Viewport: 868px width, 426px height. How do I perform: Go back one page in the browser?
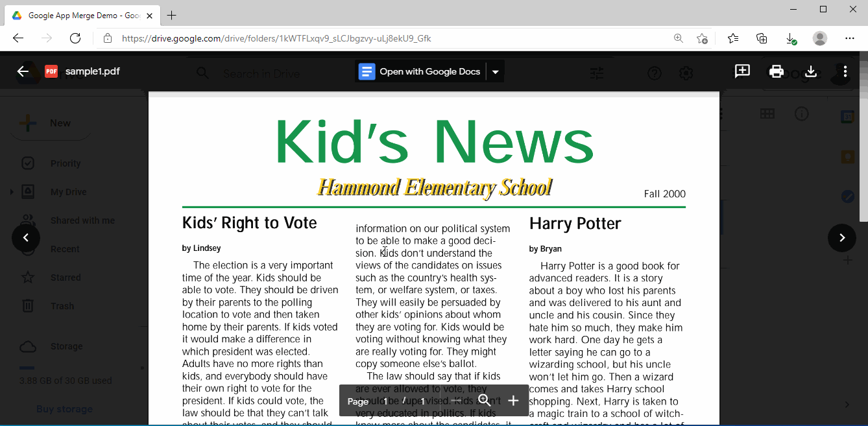click(18, 38)
